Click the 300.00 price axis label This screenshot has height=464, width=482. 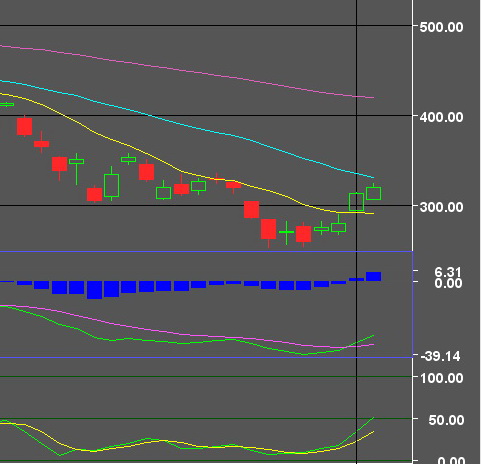pos(441,207)
